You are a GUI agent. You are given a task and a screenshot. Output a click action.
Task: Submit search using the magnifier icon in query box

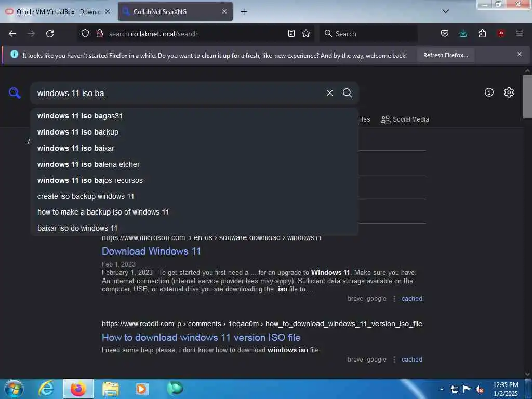[x=347, y=92]
